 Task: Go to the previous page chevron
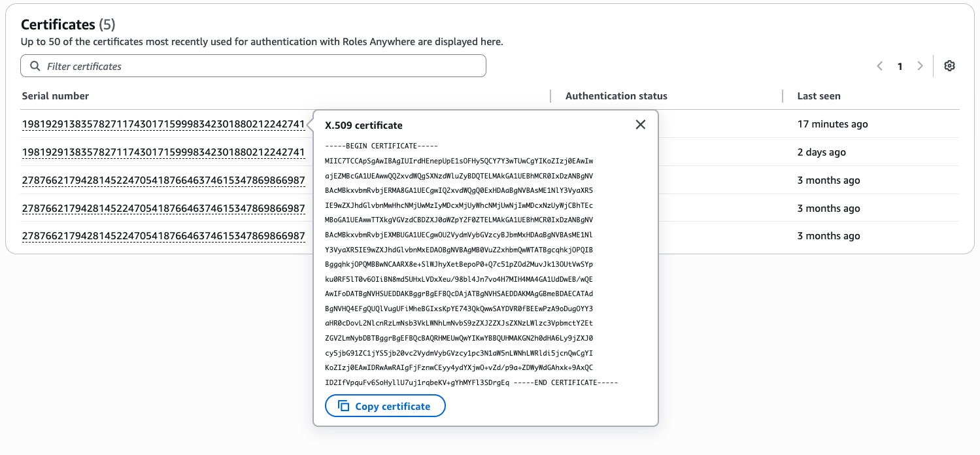880,66
